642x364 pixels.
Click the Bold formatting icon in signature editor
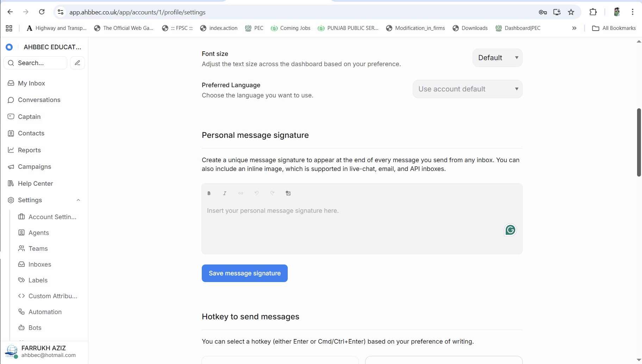tap(209, 193)
